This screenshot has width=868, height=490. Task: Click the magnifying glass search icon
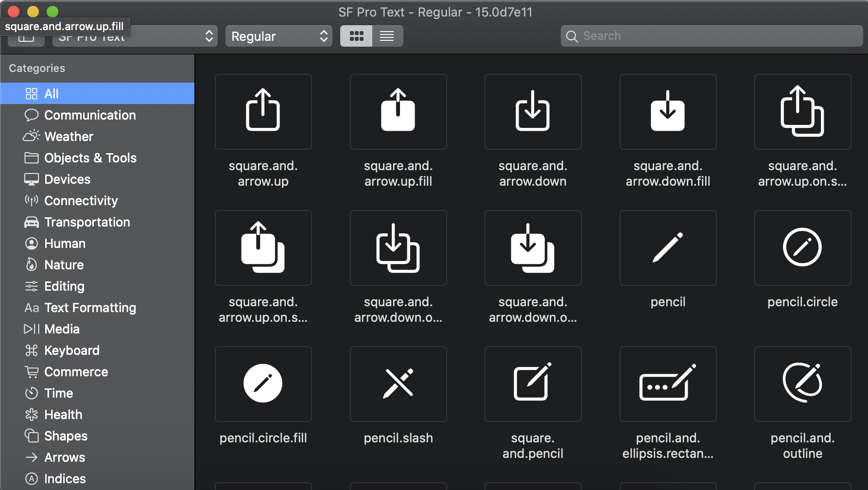click(572, 36)
